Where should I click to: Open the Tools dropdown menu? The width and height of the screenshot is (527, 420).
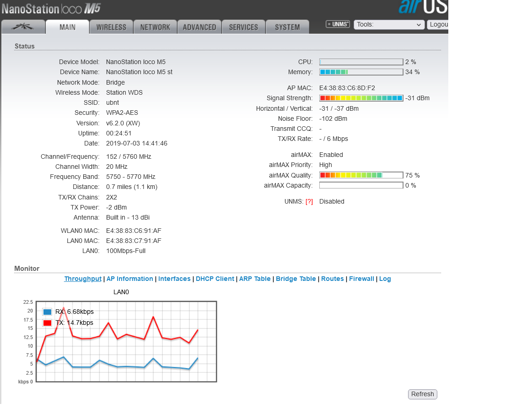[x=389, y=25]
